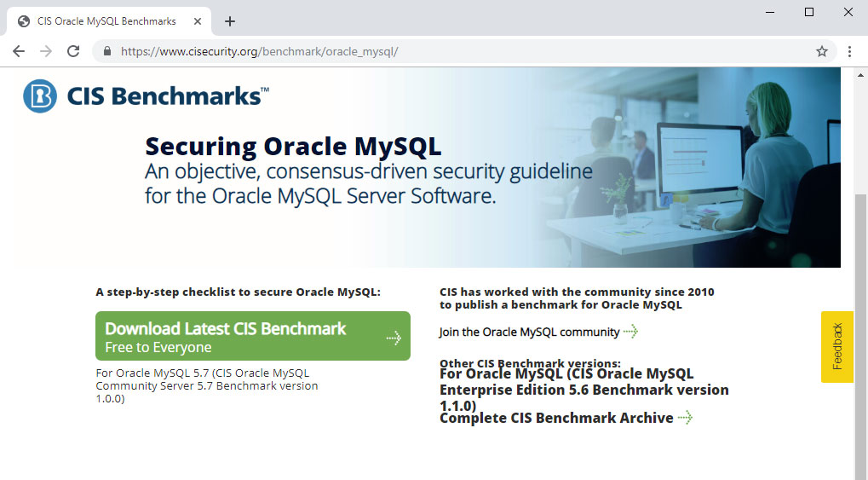This screenshot has height=480, width=868.
Task: Click arrow next to Join community link
Action: (x=630, y=332)
